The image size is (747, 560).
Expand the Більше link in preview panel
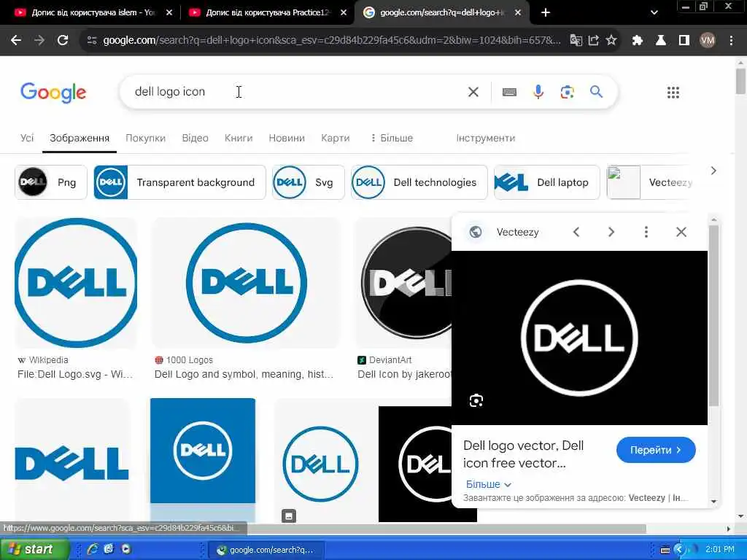coord(488,484)
